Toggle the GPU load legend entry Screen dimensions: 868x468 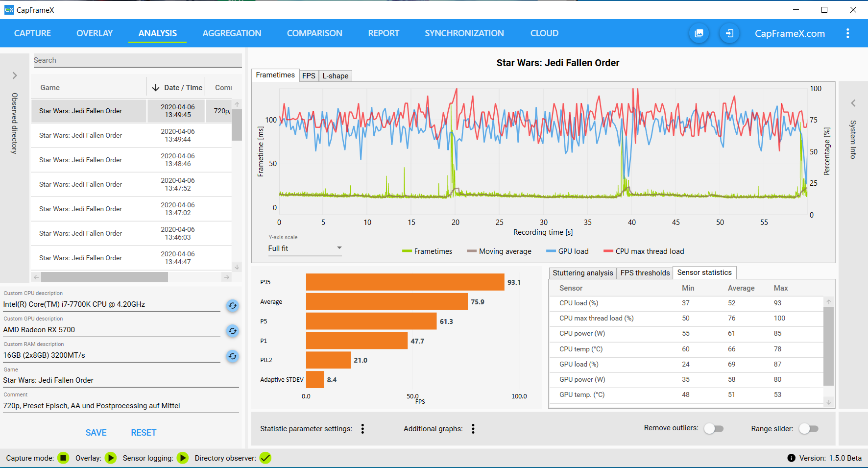pos(567,251)
